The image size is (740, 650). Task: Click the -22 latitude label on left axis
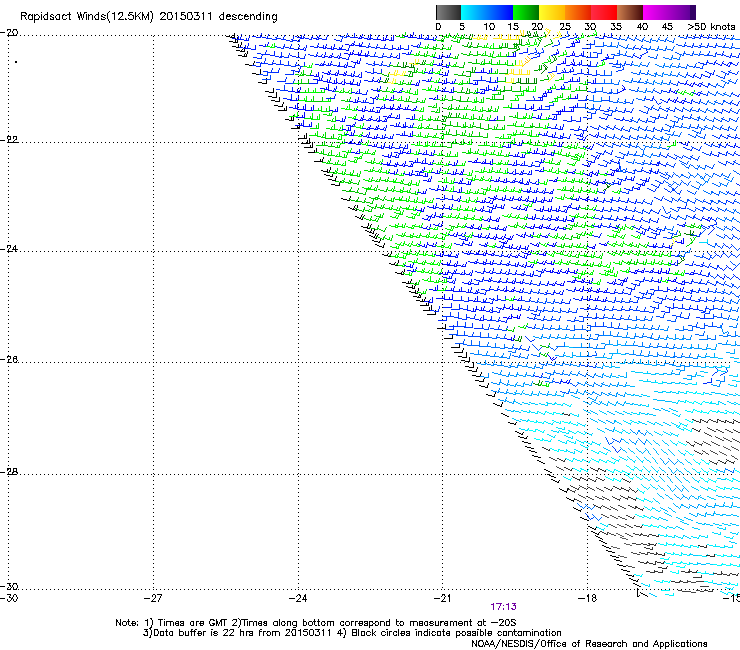(9, 139)
